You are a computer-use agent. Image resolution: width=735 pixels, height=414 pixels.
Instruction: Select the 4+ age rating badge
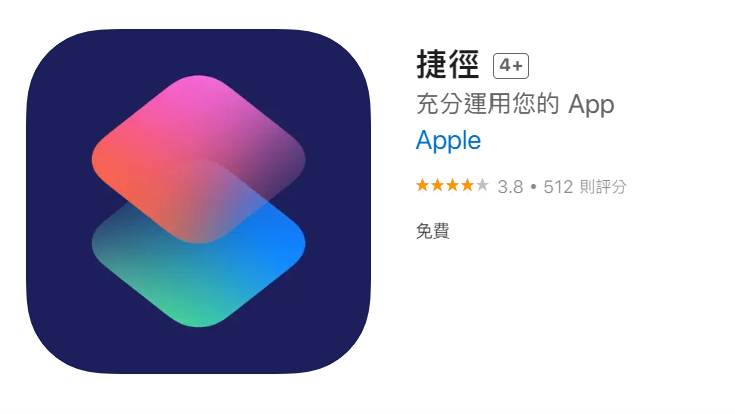coord(510,66)
